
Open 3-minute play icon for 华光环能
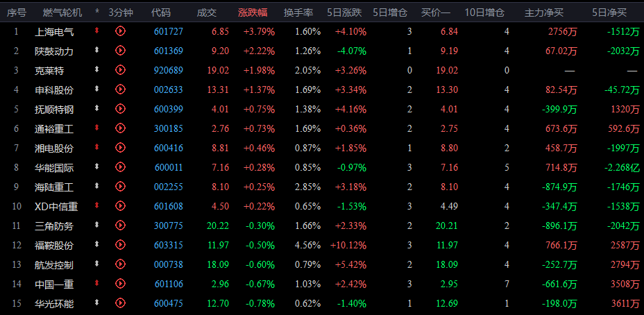click(120, 303)
